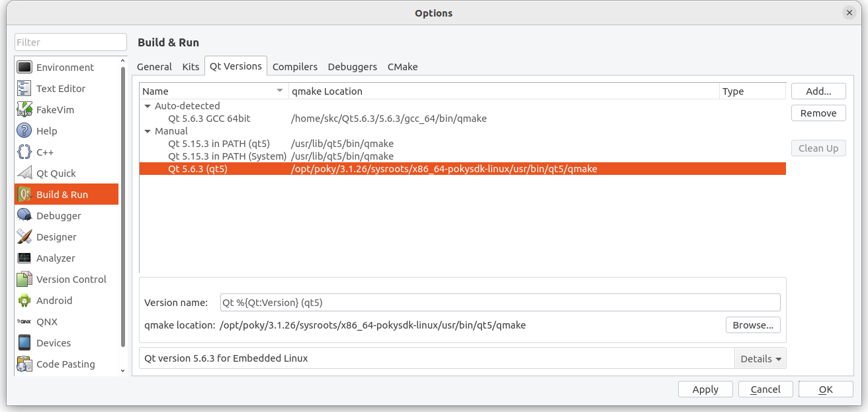The height and width of the screenshot is (412, 868).
Task: Click inside the Version name field
Action: 463,302
